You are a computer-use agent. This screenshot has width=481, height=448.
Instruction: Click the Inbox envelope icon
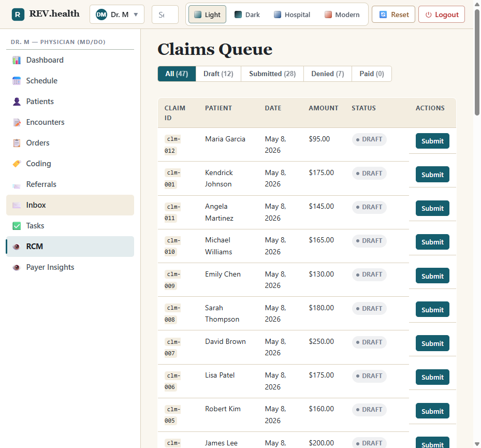pos(17,205)
